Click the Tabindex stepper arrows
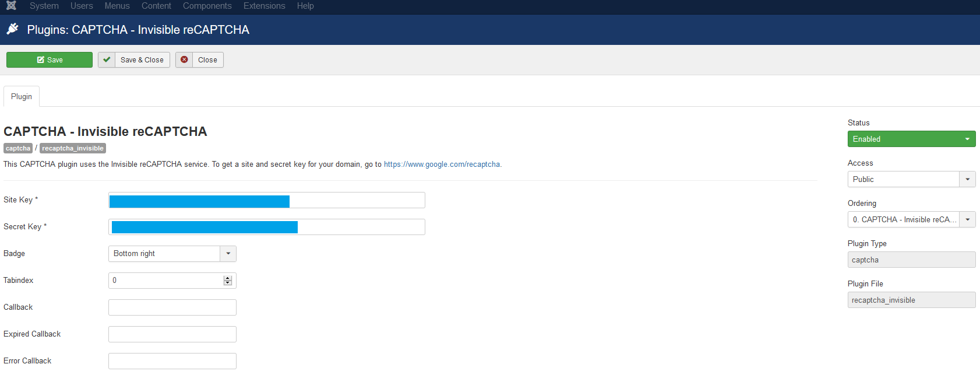Screen dimensions: 980x378 [228, 281]
